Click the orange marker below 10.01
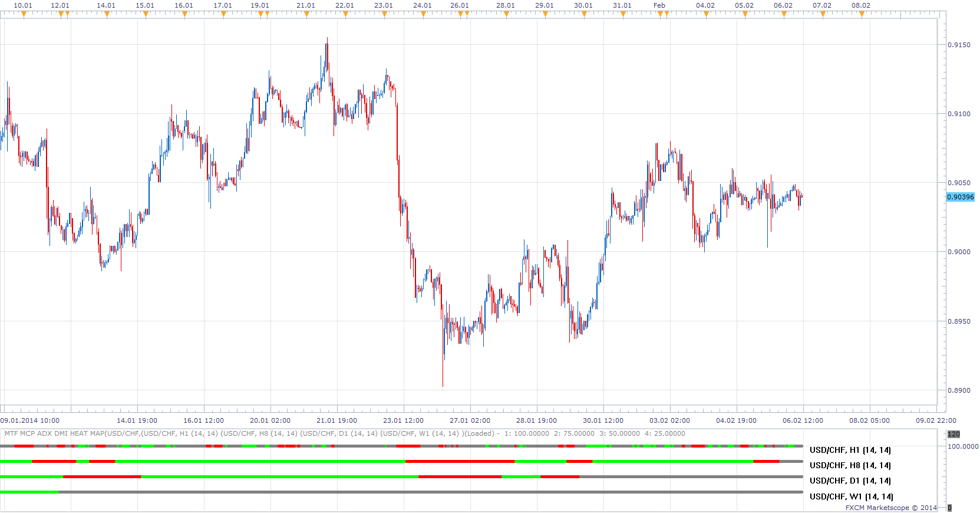The width and height of the screenshot is (980, 513). point(24,15)
